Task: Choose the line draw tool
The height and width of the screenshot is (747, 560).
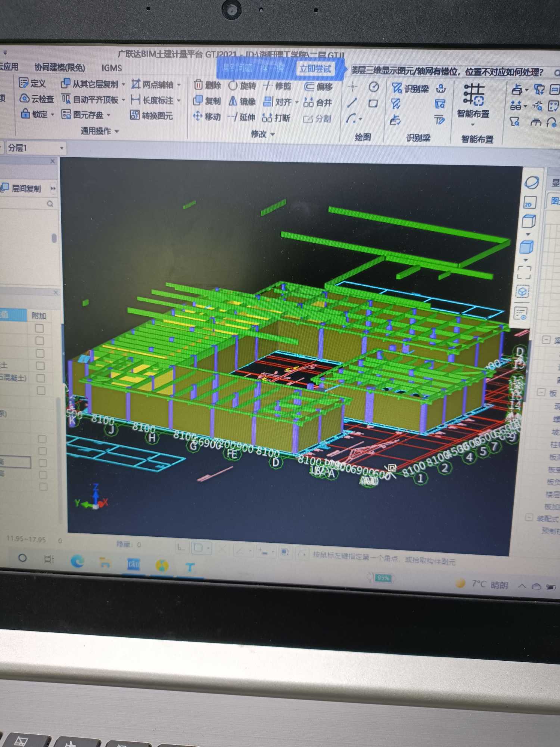Action: tap(352, 103)
